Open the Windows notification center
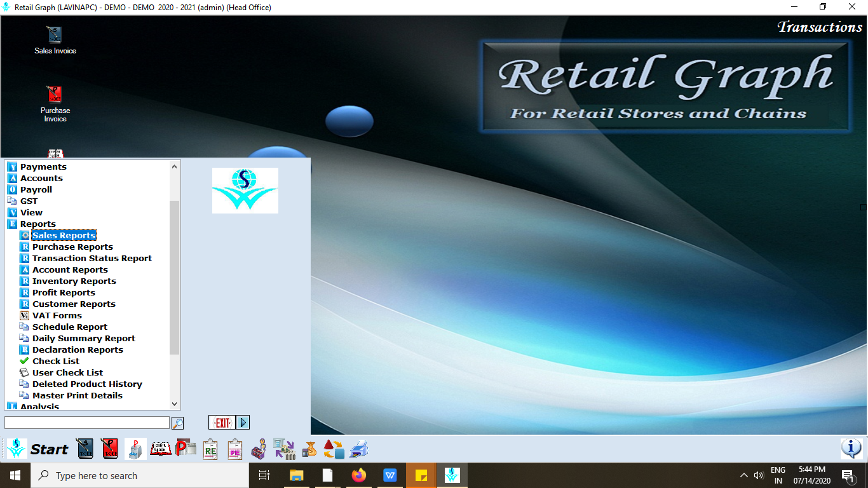 tap(848, 475)
